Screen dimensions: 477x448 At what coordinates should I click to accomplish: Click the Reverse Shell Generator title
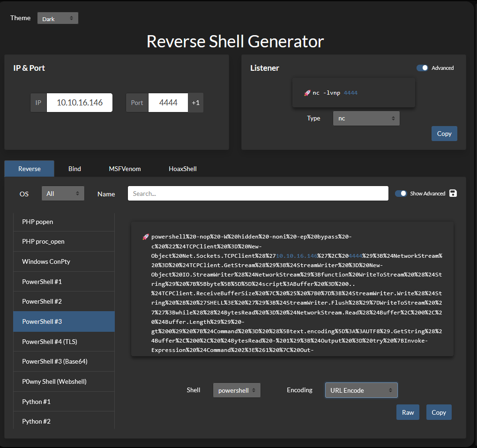235,41
